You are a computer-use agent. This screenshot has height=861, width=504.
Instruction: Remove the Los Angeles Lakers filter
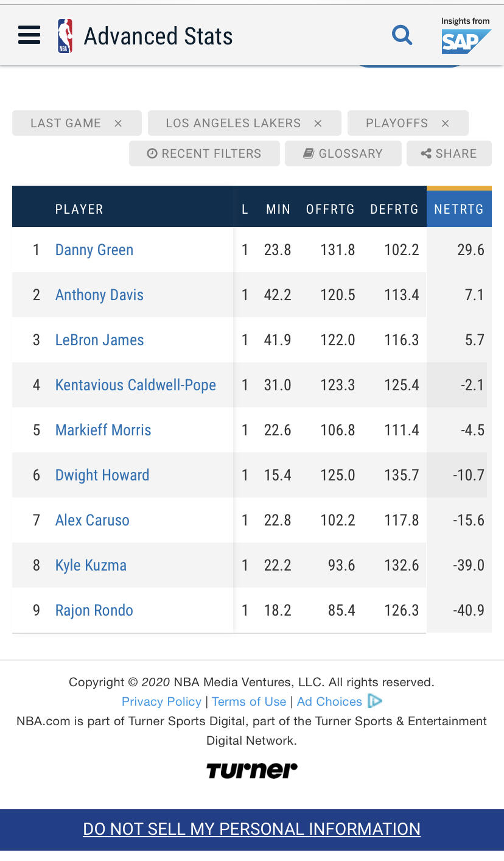[x=318, y=123]
